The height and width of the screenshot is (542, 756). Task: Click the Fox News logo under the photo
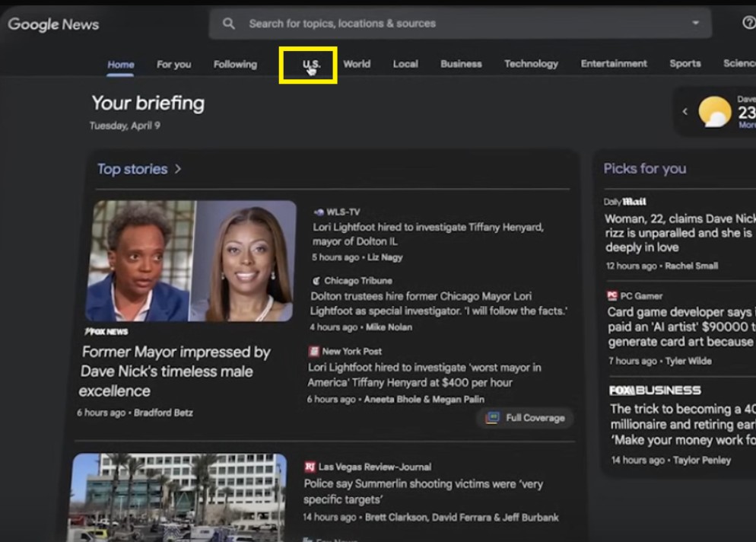coord(106,332)
